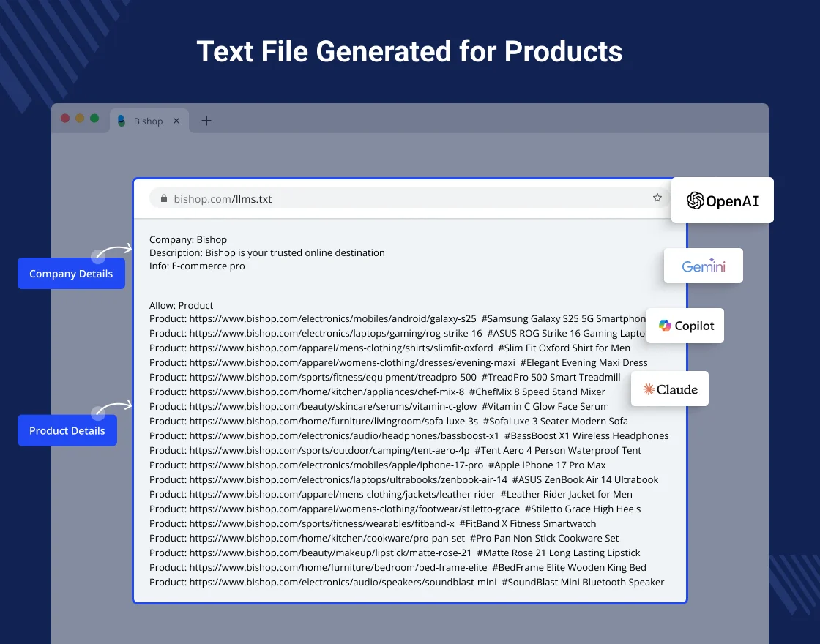Click the red macOS window close dot
Screen dimensions: 820x644
pyautogui.click(x=65, y=119)
